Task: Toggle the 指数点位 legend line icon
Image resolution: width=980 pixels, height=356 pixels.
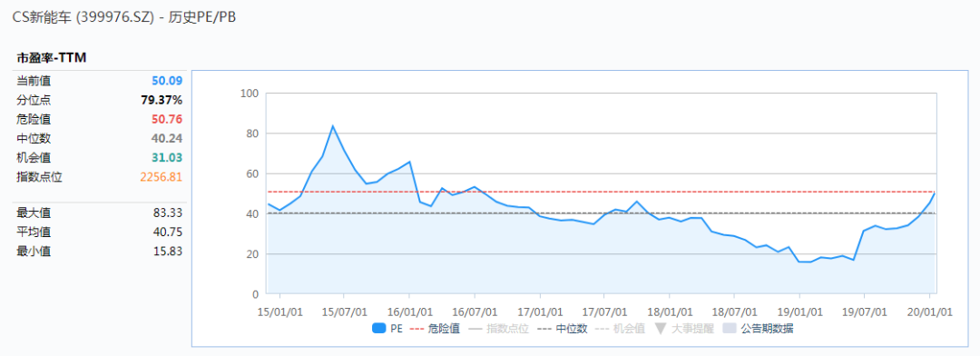Action: pos(475,329)
